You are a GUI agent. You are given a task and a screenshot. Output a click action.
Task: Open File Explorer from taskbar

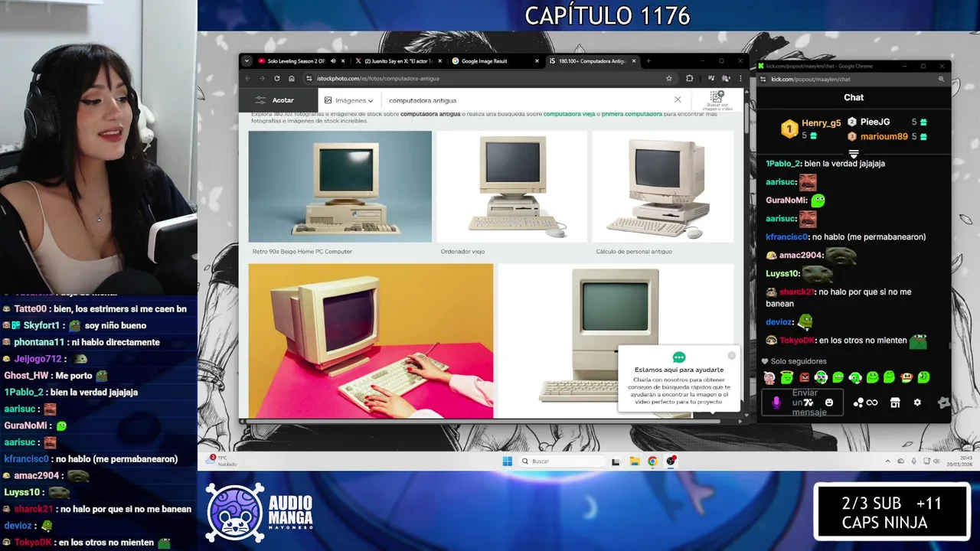coord(635,461)
